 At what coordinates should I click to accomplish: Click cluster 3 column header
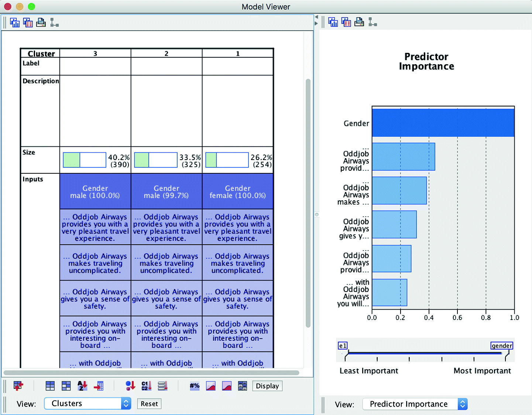pos(95,54)
